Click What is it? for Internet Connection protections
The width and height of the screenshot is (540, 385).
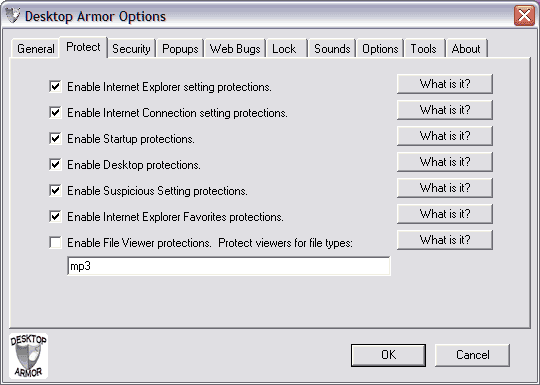tap(445, 110)
